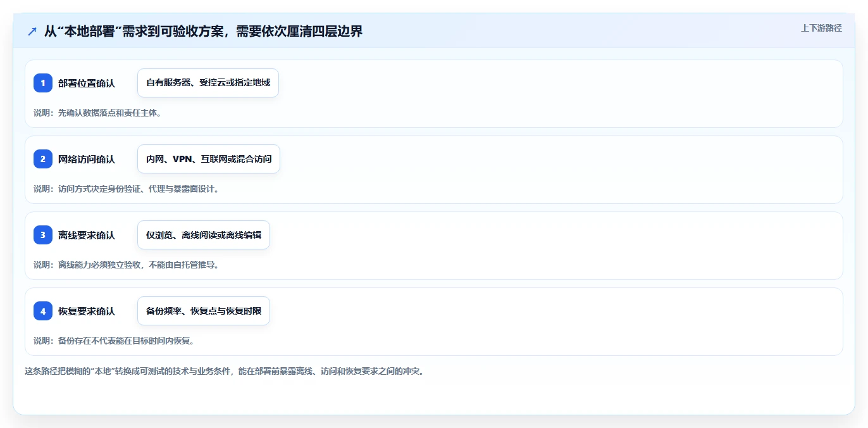Click the step 4 number badge
Viewport: 868px width, 428px height.
(43, 311)
